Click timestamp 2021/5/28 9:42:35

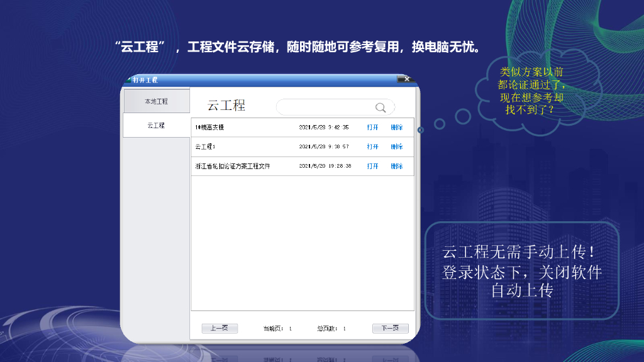coord(324,127)
